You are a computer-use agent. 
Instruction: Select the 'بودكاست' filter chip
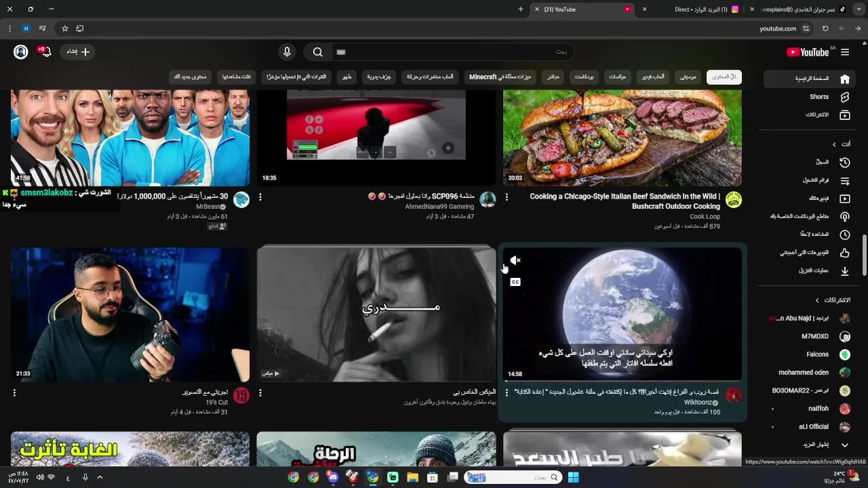click(x=585, y=77)
